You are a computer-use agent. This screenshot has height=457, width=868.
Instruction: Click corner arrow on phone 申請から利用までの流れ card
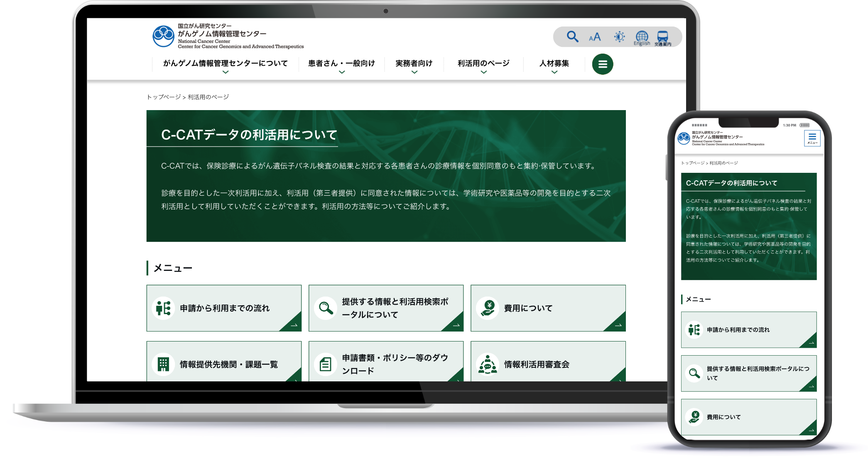[810, 342]
